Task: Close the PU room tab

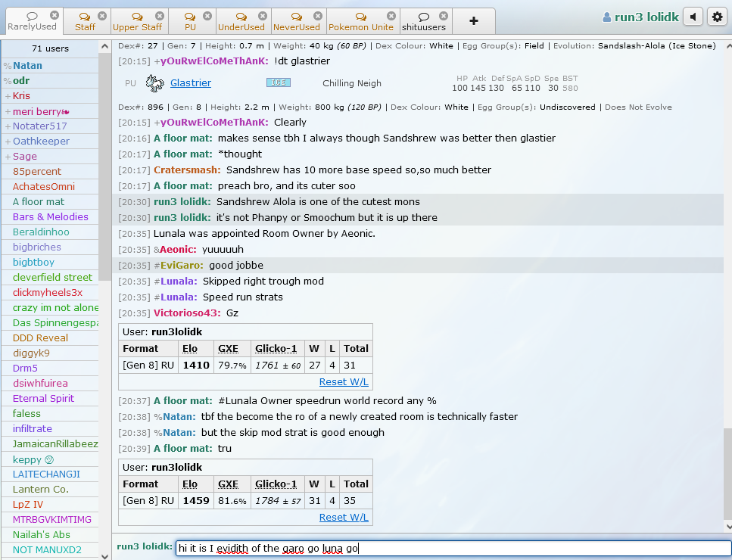Action: (209, 16)
